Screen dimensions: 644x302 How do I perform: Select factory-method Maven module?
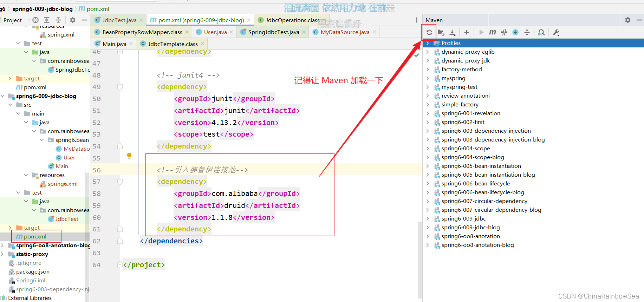(x=462, y=69)
